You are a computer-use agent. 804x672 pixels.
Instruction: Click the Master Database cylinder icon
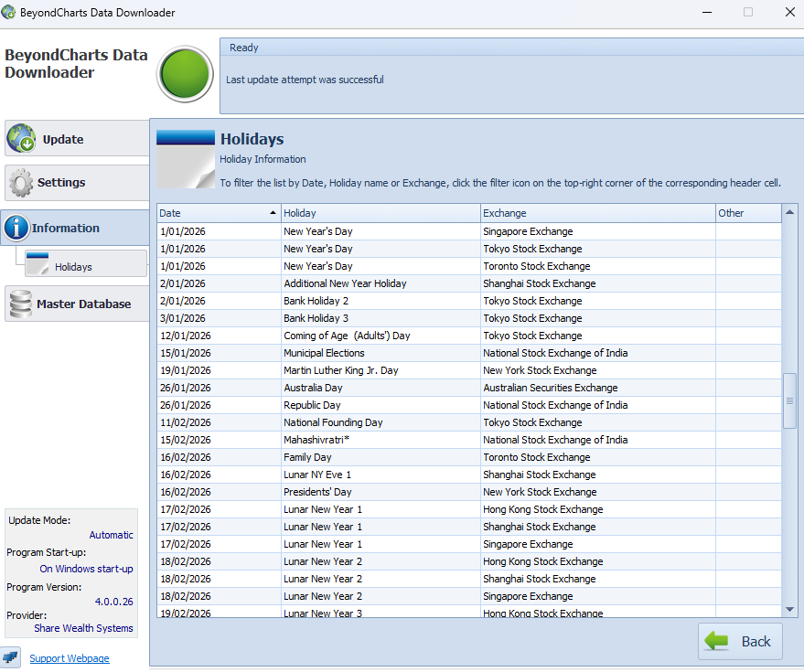(x=20, y=304)
